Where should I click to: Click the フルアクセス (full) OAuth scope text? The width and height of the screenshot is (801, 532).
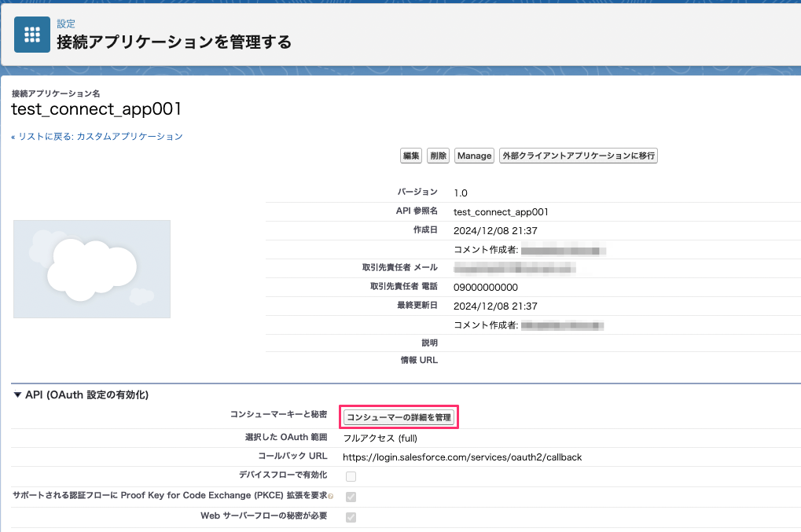click(x=380, y=438)
